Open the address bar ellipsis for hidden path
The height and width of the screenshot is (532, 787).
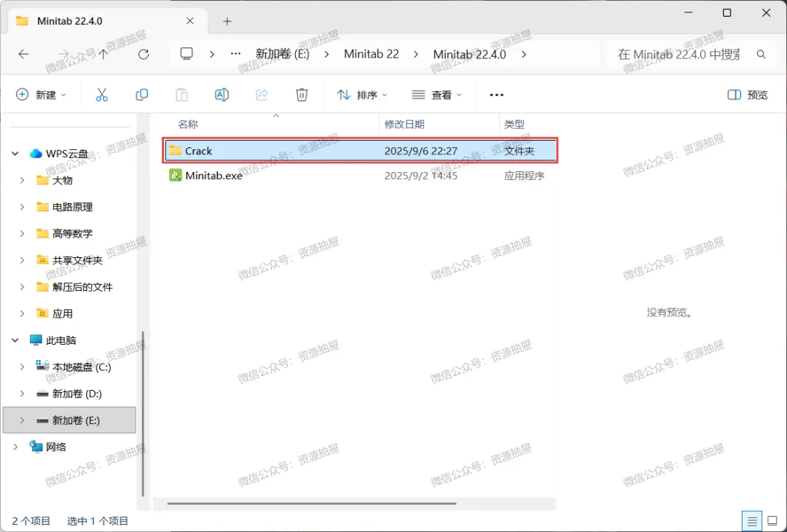click(235, 54)
